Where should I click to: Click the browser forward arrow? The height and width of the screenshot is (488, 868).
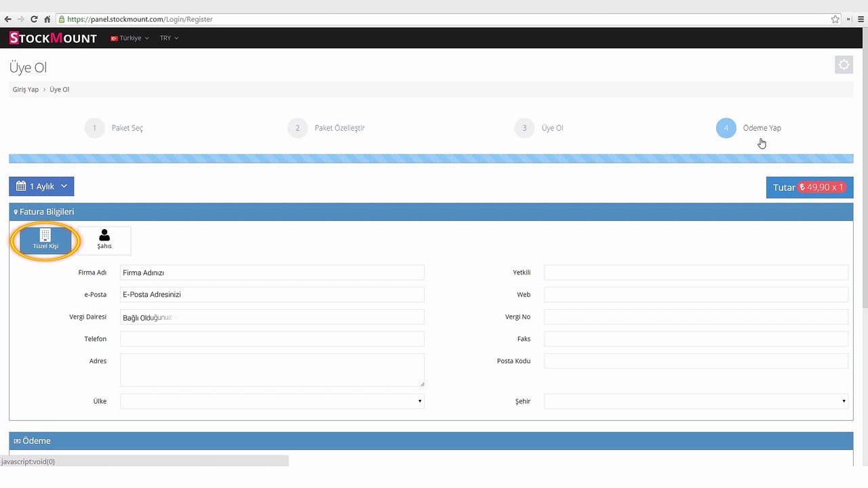click(20, 19)
